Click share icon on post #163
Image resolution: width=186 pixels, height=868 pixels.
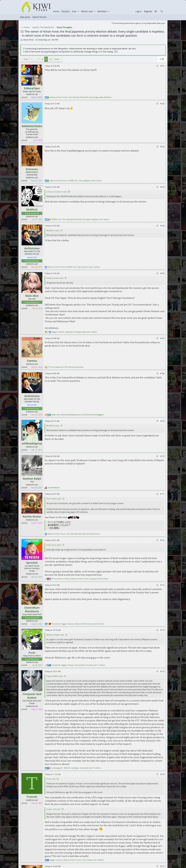(157, 147)
